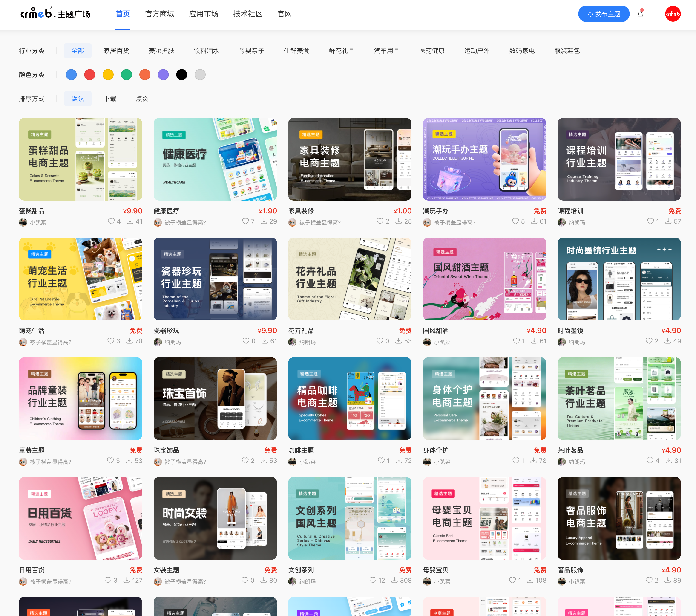
Task: Click the 发布主题 button
Action: [603, 14]
